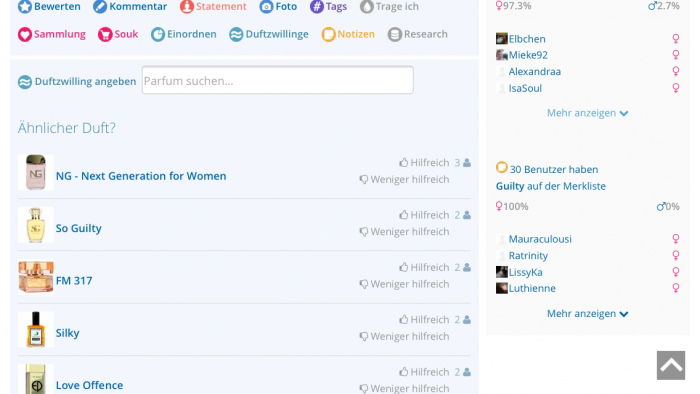Click Luthienne's avatar image
The height and width of the screenshot is (394, 700).
click(501, 288)
